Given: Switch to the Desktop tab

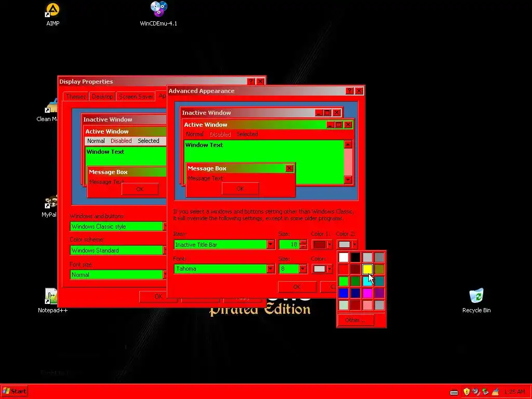Looking at the screenshot, I should click(x=102, y=97).
